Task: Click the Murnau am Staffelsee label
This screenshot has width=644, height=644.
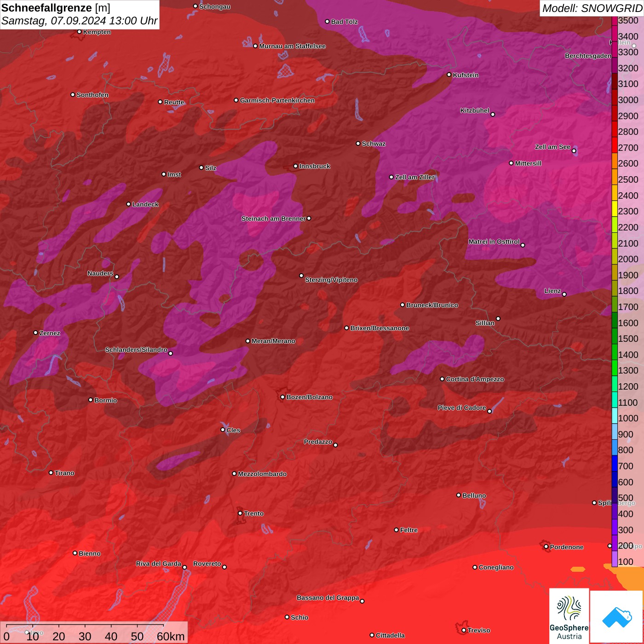Action: [293, 46]
